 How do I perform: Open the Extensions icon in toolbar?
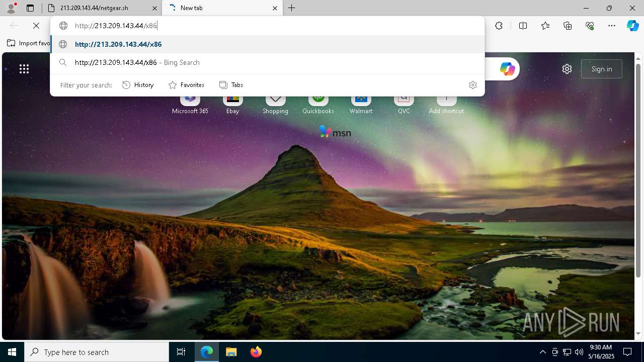499,26
